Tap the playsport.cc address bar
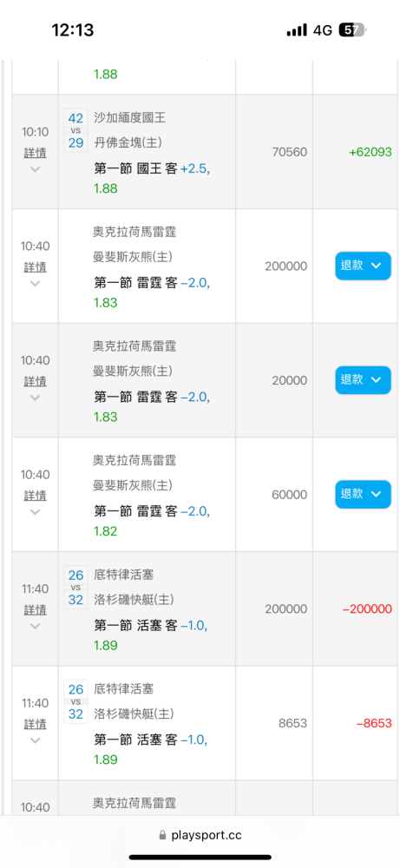 pyautogui.click(x=200, y=835)
